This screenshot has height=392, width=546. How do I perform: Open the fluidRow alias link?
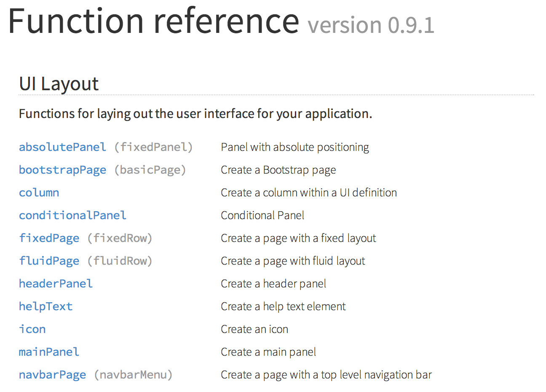tap(120, 261)
